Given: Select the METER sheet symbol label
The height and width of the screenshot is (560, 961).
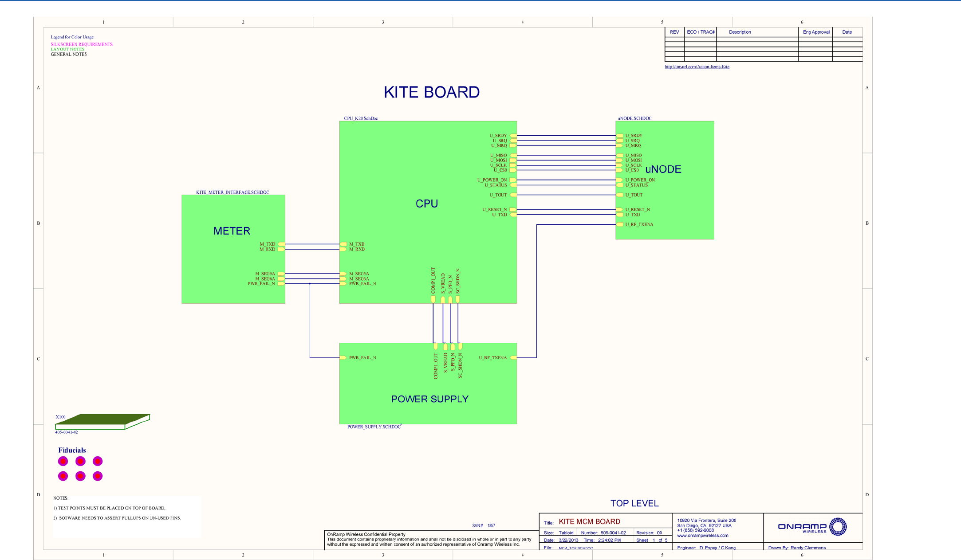Looking at the screenshot, I should point(232,231).
